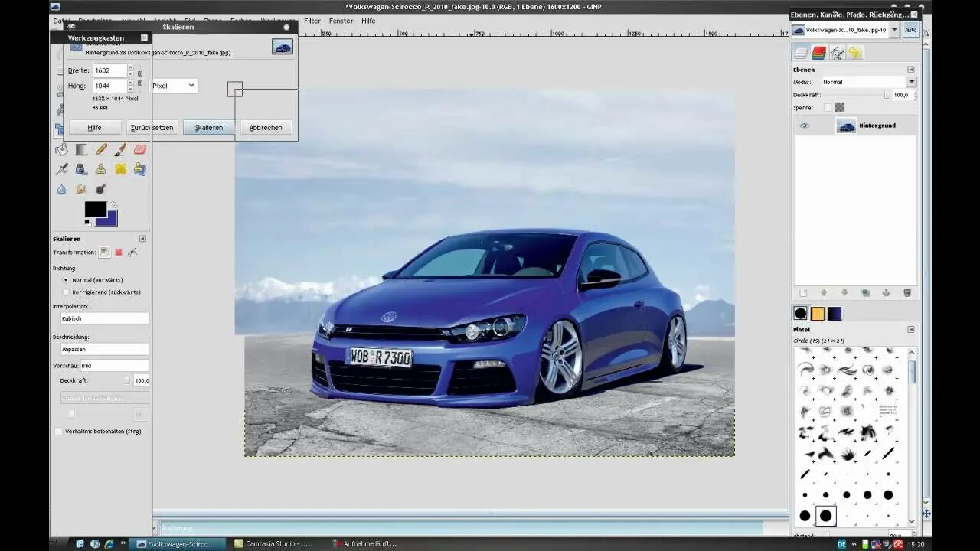Open the background color blue swatch
Image resolution: width=980 pixels, height=551 pixels.
(111, 220)
